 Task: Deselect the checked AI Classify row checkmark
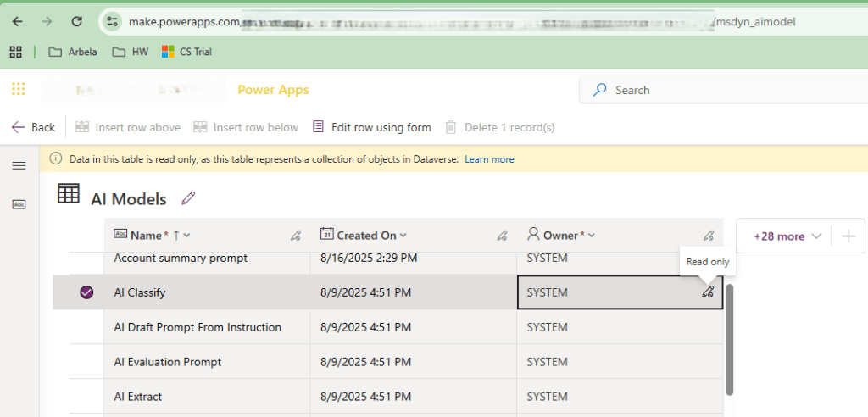pyautogui.click(x=86, y=292)
